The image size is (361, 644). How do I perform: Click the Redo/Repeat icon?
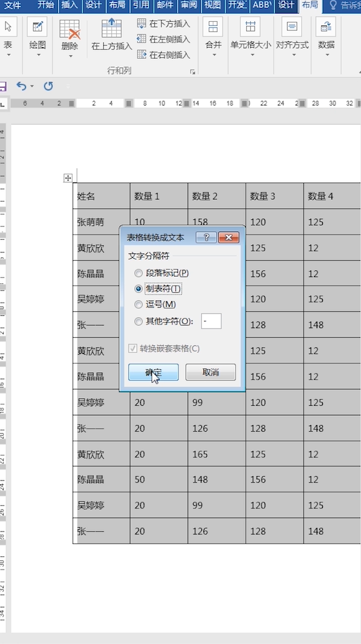pos(48,86)
